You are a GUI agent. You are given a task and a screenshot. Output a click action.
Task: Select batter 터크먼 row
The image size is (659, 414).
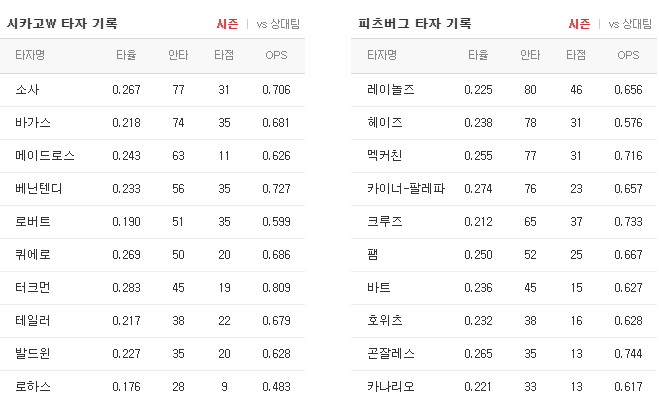152,288
